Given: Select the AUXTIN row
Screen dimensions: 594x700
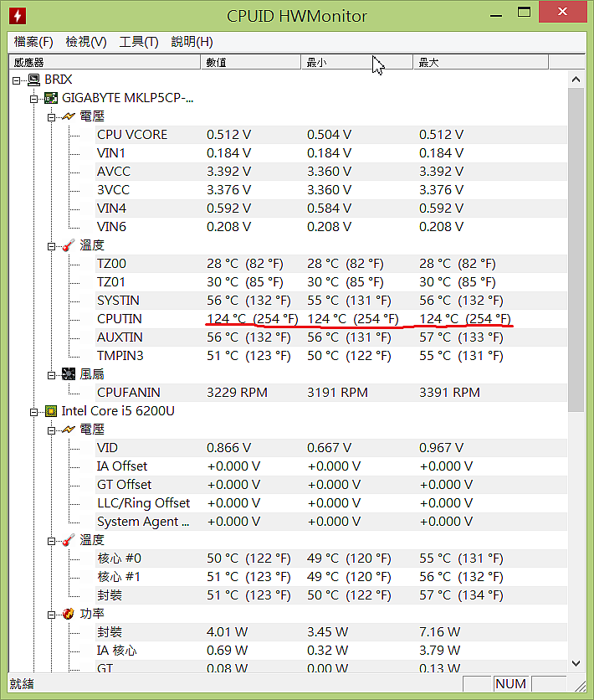Looking at the screenshot, I should coord(331,337).
